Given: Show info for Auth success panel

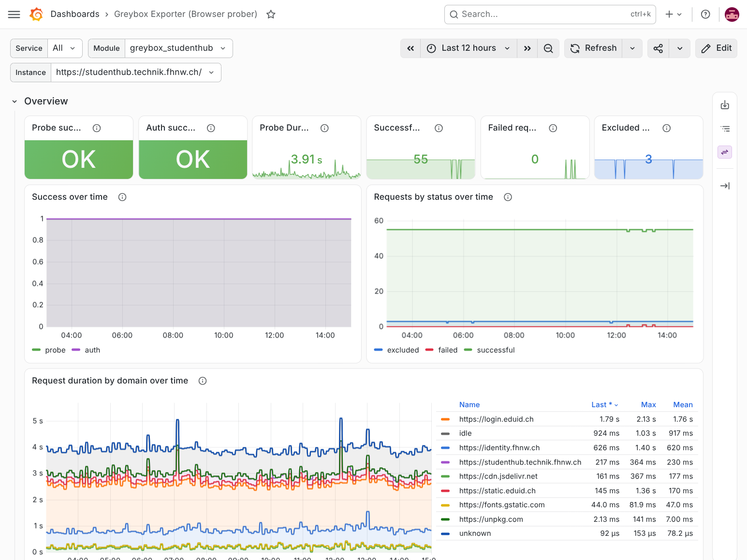Looking at the screenshot, I should tap(211, 128).
